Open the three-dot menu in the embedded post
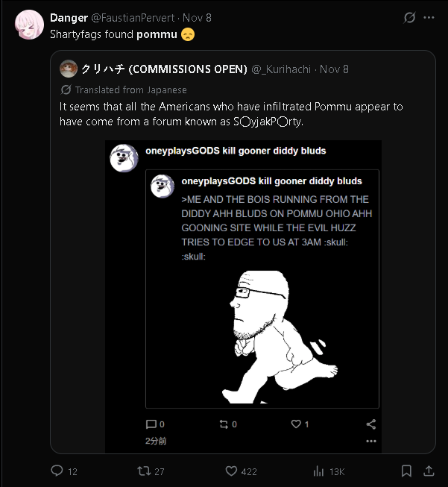Image resolution: width=448 pixels, height=487 pixels. [371, 441]
